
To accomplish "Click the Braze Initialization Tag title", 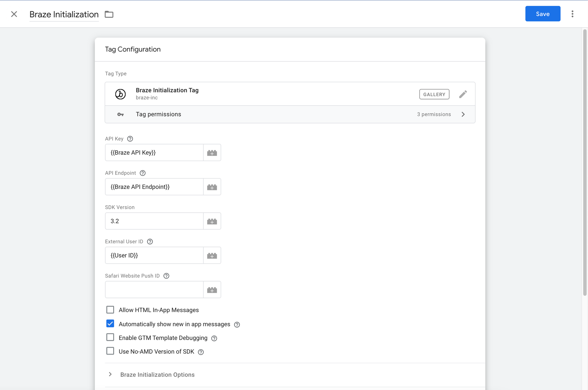I will [167, 90].
